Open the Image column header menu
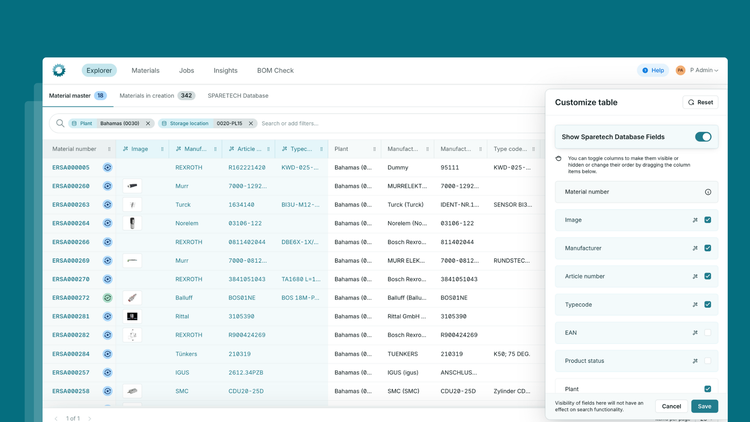750x422 pixels. [162, 149]
